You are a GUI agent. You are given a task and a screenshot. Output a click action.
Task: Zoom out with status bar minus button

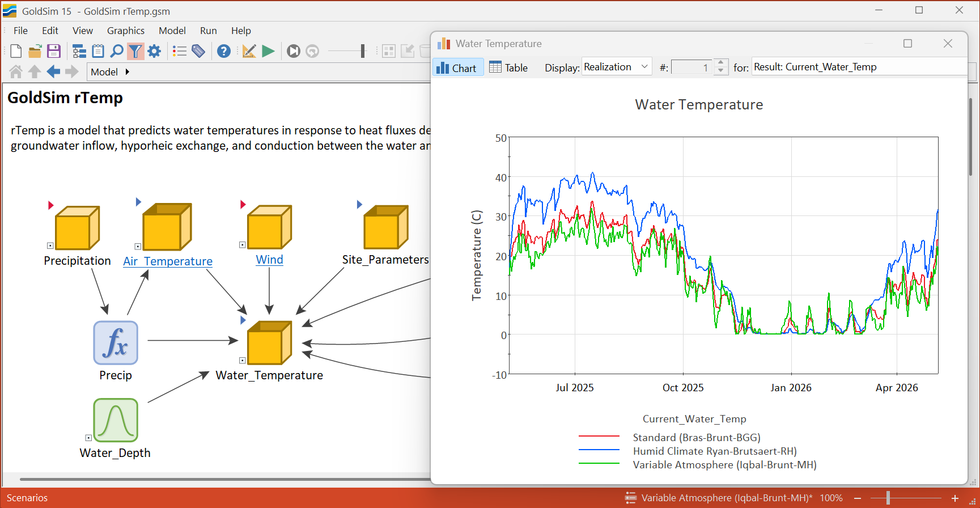tap(858, 498)
